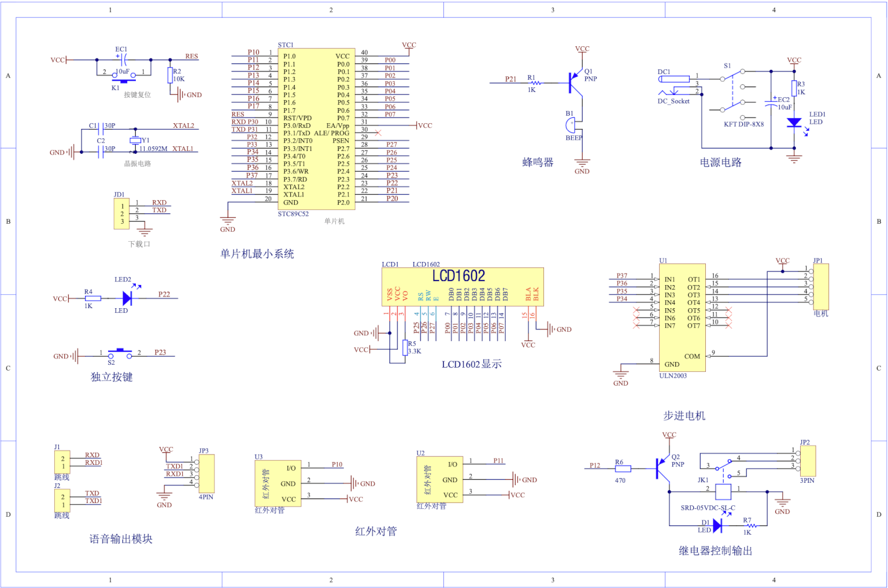This screenshot has width=888, height=588.
Task: Select the J1 jumper connector
Action: coord(62,463)
